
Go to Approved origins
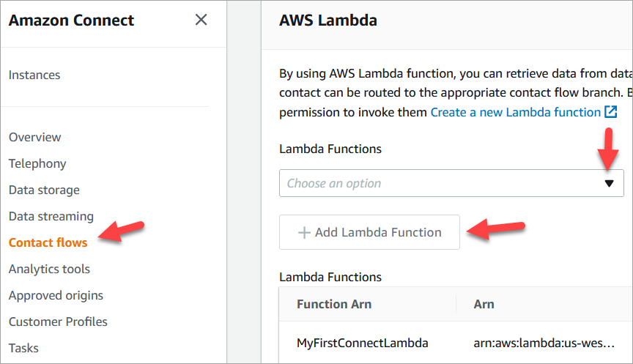56,295
